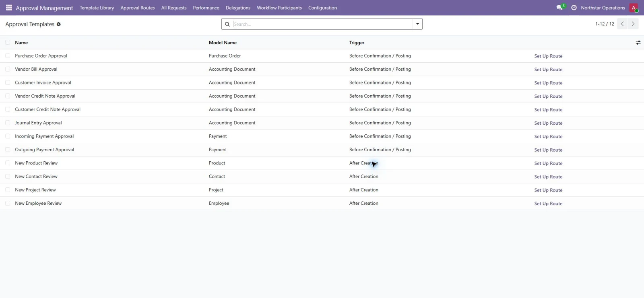Open the Performance menu
The image size is (644, 298).
point(206,8)
